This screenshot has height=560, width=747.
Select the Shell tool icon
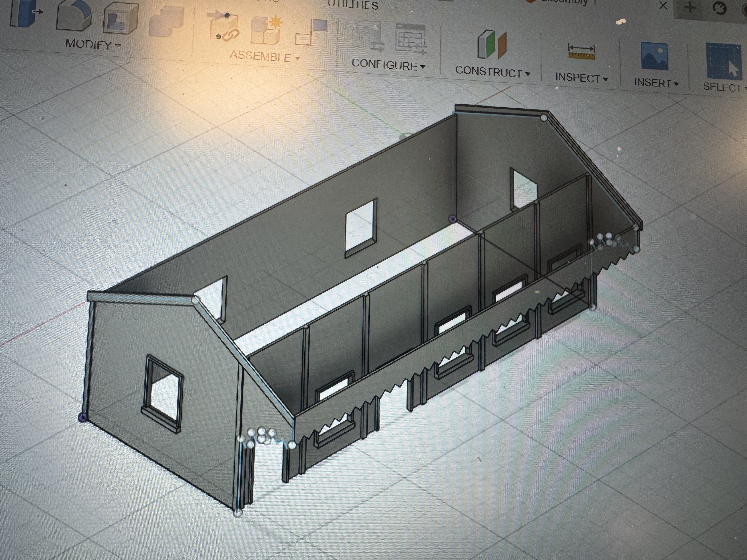[120, 19]
